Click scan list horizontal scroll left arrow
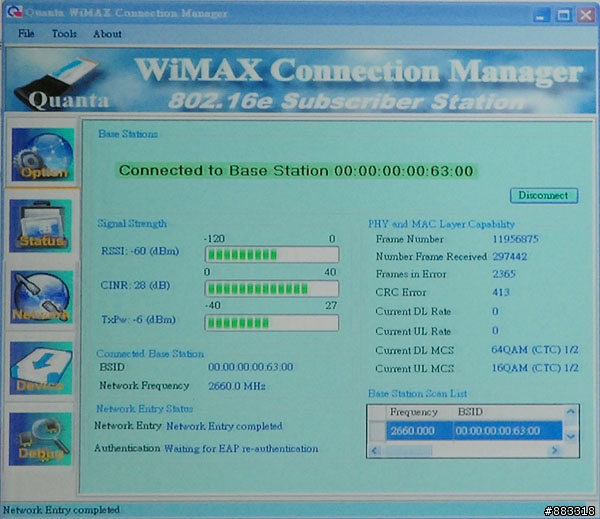The width and height of the screenshot is (600, 519). (374, 450)
